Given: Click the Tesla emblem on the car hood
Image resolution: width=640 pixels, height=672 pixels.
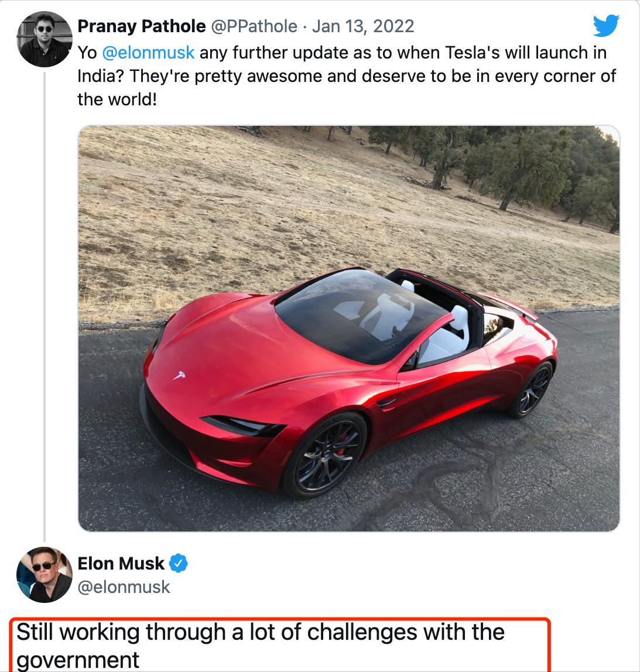Looking at the screenshot, I should point(179,375).
